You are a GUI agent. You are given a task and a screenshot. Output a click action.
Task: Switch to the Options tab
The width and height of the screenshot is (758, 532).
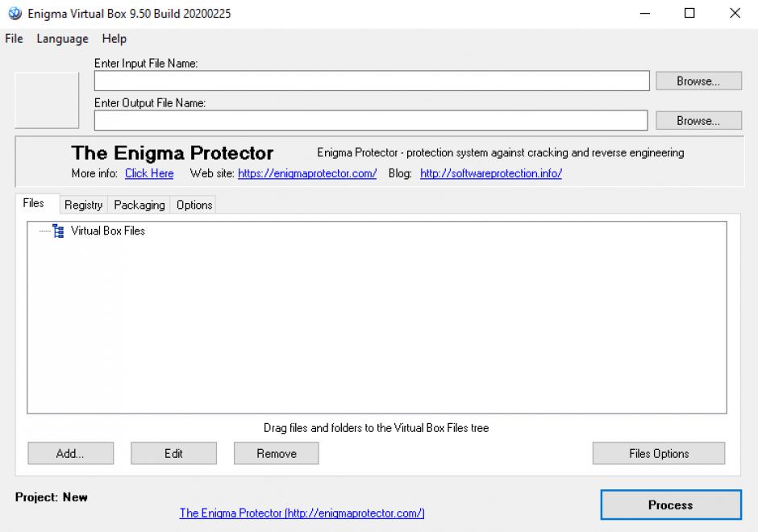tap(194, 205)
